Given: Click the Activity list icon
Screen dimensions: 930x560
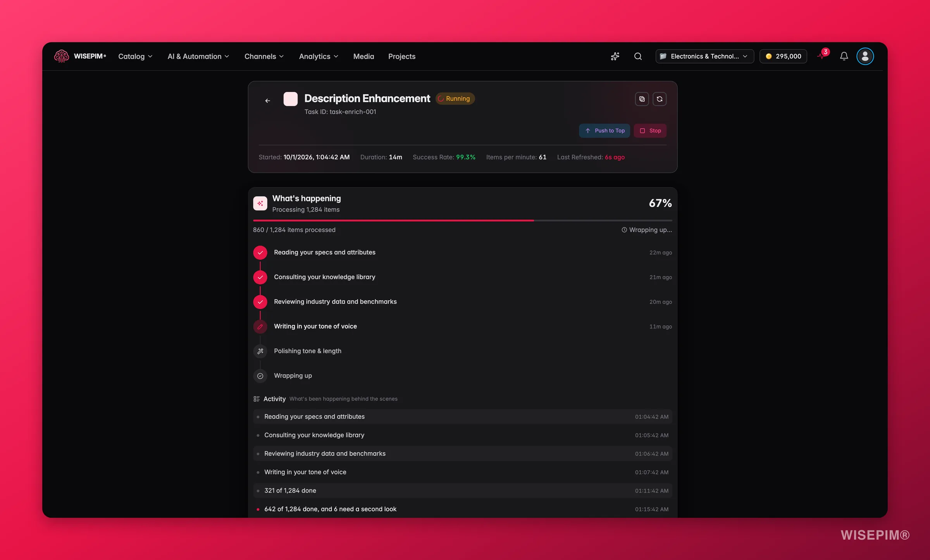Looking at the screenshot, I should pos(256,399).
